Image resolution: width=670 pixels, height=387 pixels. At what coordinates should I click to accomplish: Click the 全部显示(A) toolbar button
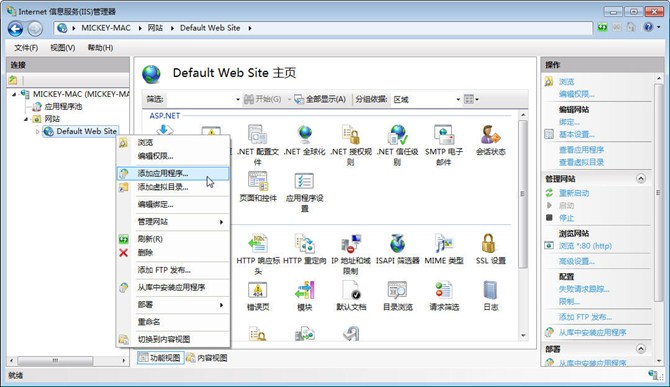coord(320,99)
